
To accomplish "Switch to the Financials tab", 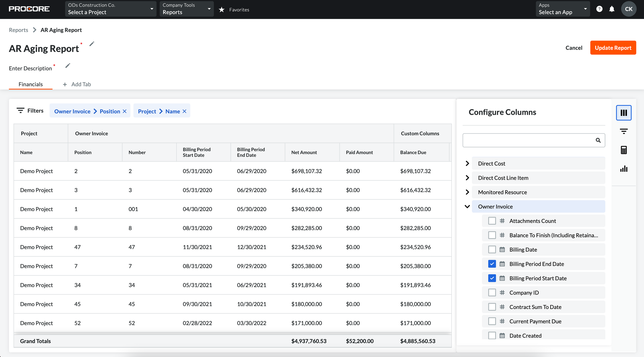I will point(31,84).
